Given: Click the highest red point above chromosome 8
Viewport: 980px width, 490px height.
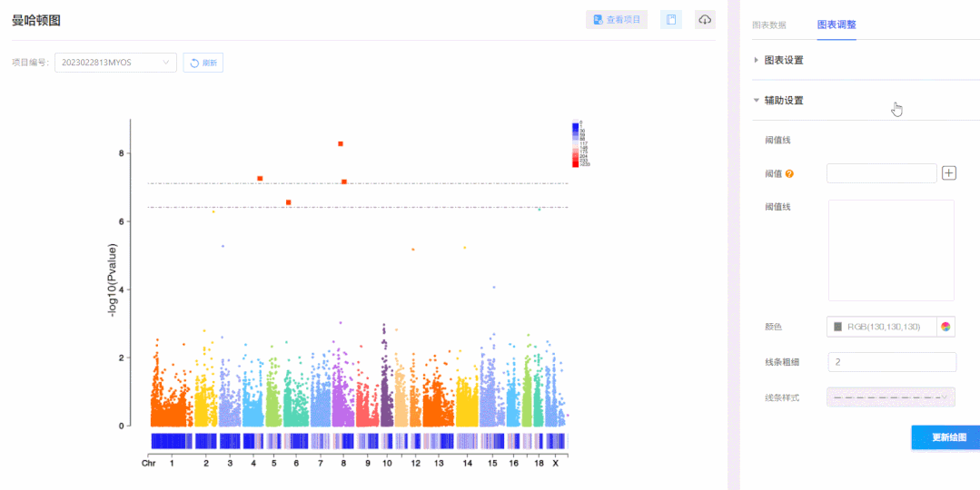Looking at the screenshot, I should (x=341, y=143).
